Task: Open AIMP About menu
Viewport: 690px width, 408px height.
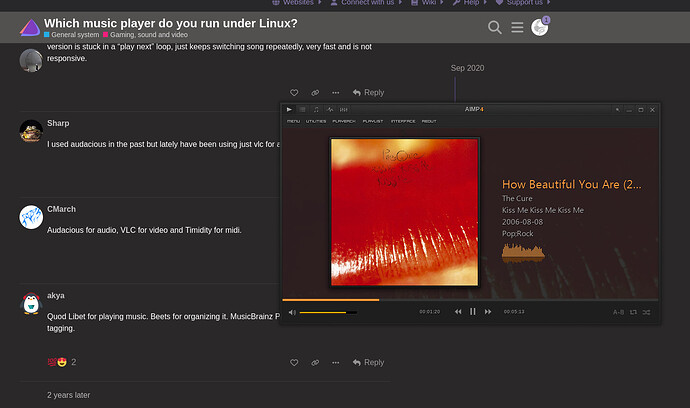Action: 429,121
